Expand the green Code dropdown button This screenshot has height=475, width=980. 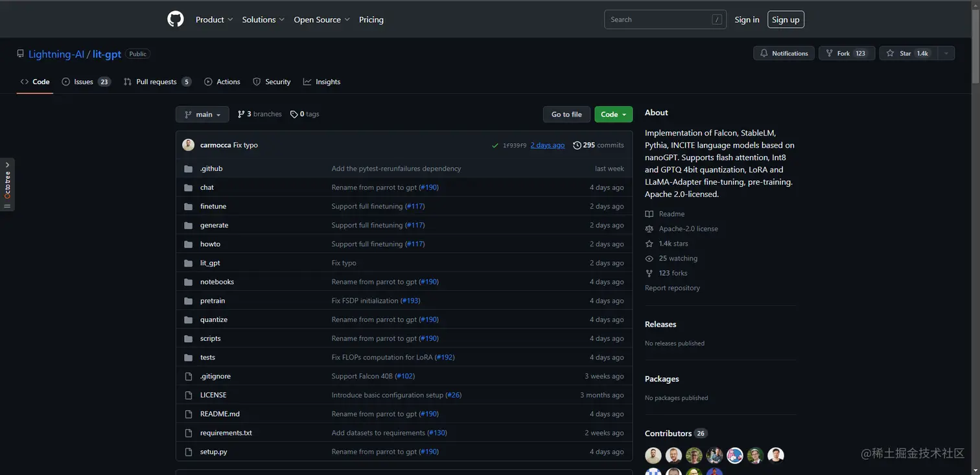tap(613, 114)
